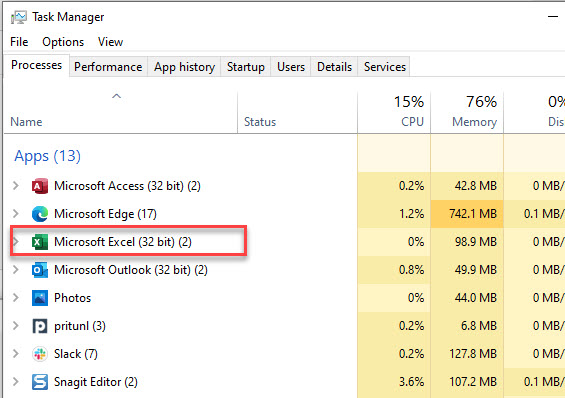Viewport: 565px width, 398px height.
Task: Select the Photos app icon
Action: tap(40, 298)
